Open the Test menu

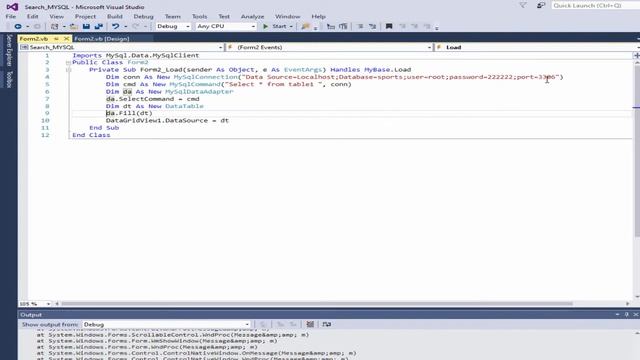click(x=224, y=16)
